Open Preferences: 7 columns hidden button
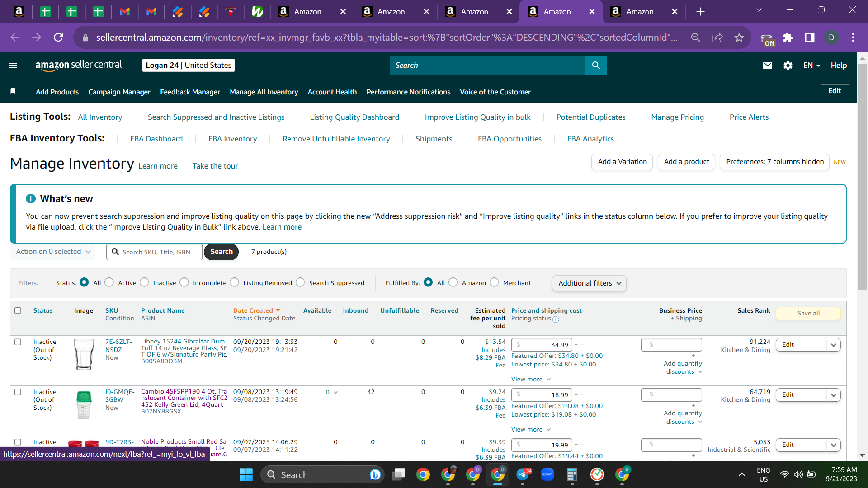Image resolution: width=868 pixels, height=488 pixels. [774, 162]
